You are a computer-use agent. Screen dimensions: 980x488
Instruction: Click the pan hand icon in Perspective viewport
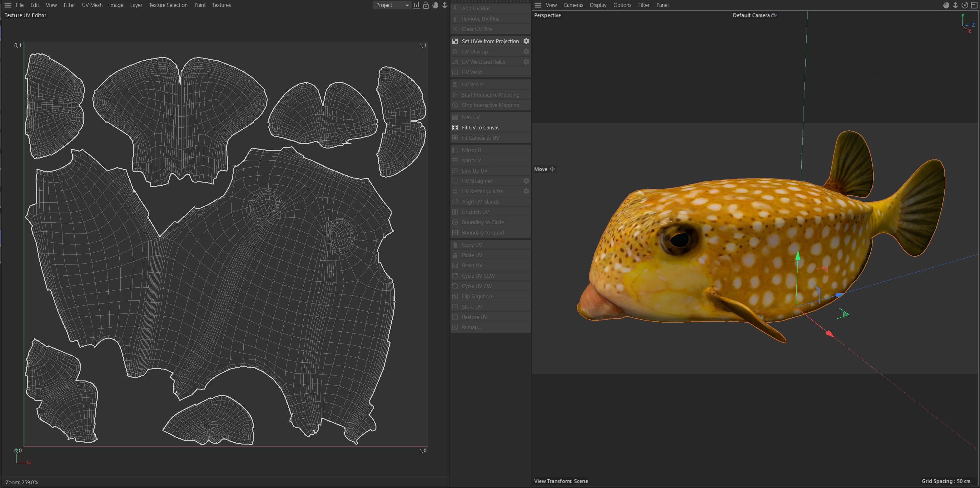946,5
